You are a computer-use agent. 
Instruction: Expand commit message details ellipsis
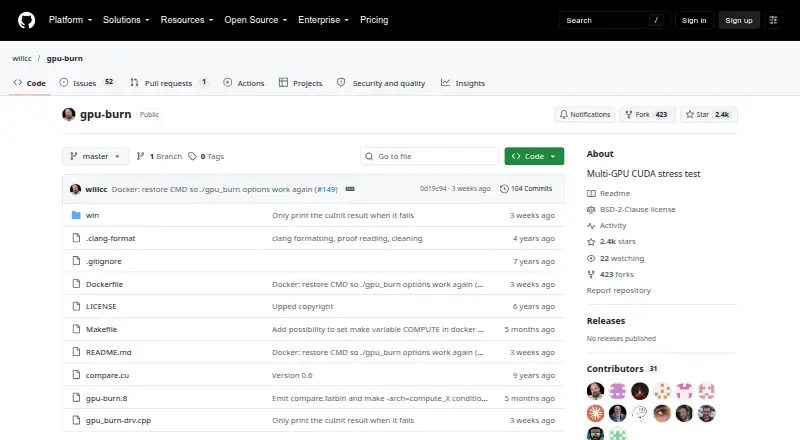coord(350,189)
